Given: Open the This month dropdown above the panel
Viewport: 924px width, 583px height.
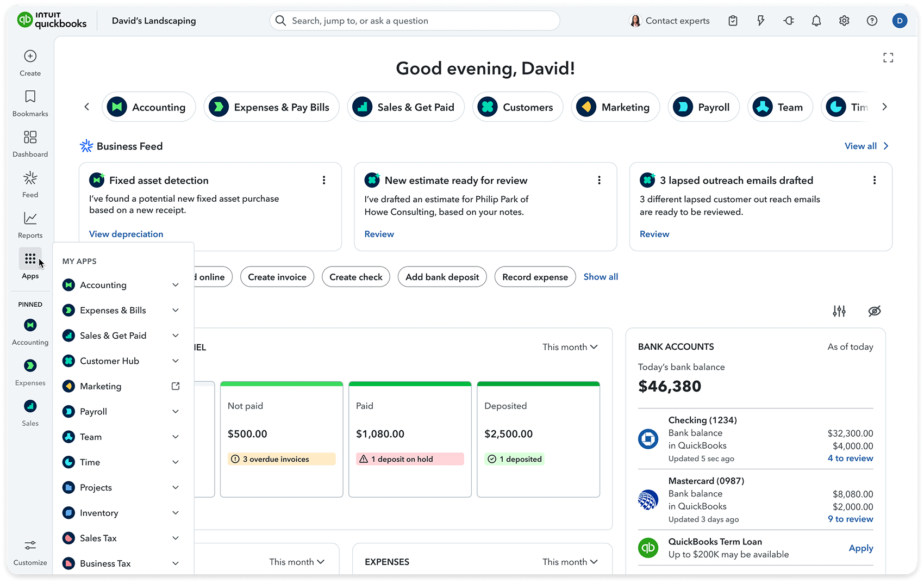Looking at the screenshot, I should (x=570, y=346).
